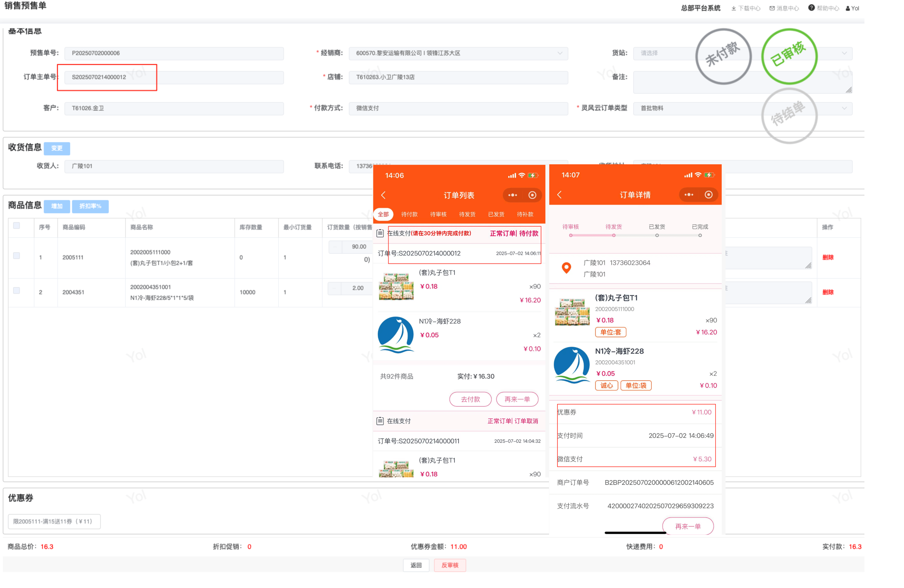Screen dimensions: 904x588
Task: Tick the checkbox for product 2004351
Action: tap(17, 291)
